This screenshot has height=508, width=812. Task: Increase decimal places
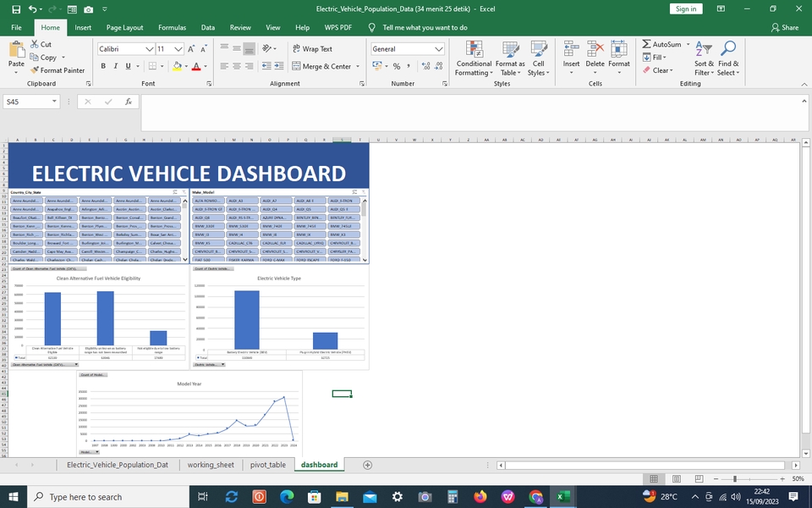pyautogui.click(x=425, y=66)
